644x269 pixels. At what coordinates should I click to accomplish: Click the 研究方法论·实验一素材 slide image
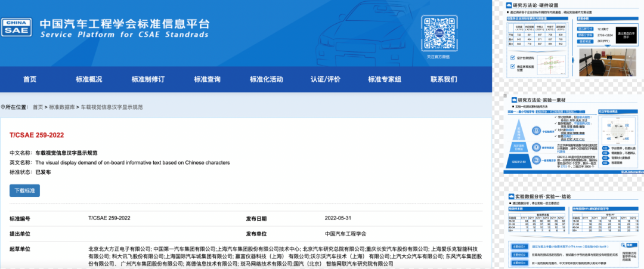click(574, 135)
